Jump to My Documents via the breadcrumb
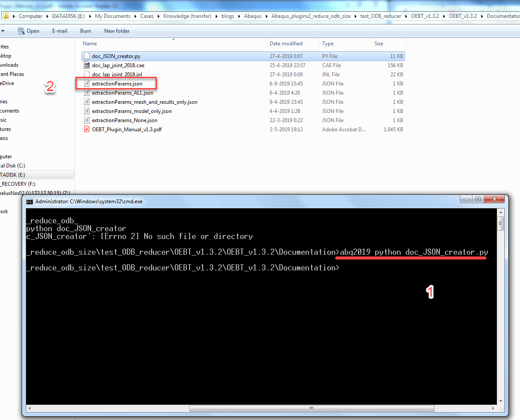520x420 pixels. pyautogui.click(x=112, y=16)
